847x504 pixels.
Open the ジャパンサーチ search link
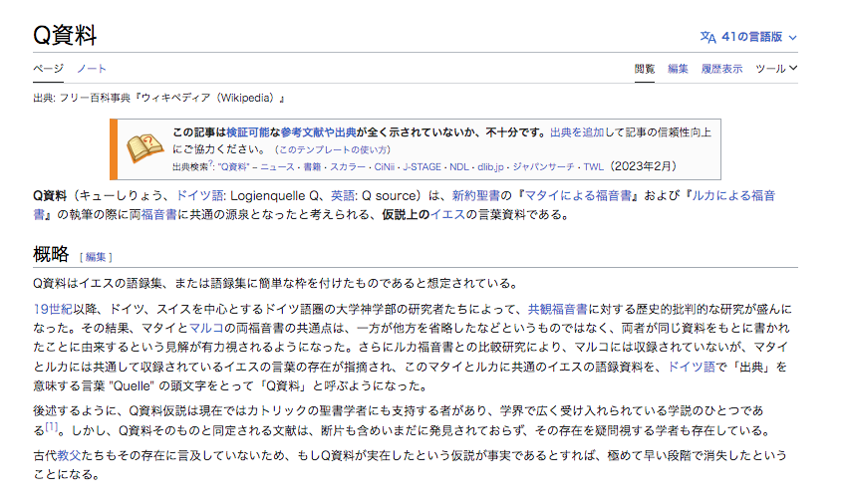pyautogui.click(x=543, y=167)
